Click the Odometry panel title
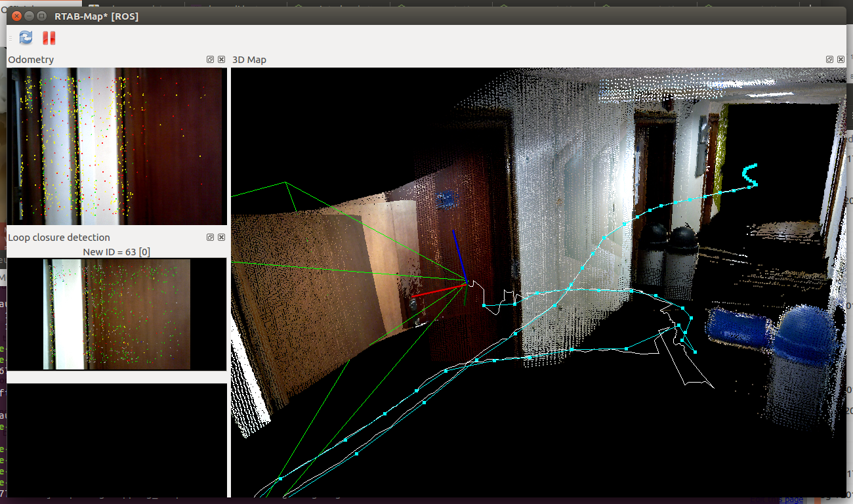 pos(31,60)
